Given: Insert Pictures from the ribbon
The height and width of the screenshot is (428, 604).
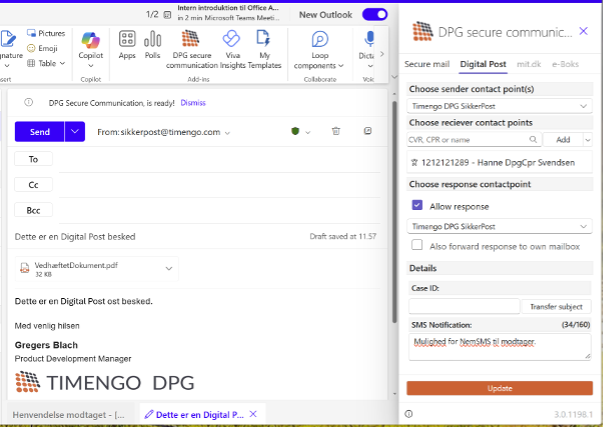Looking at the screenshot, I should click(46, 33).
